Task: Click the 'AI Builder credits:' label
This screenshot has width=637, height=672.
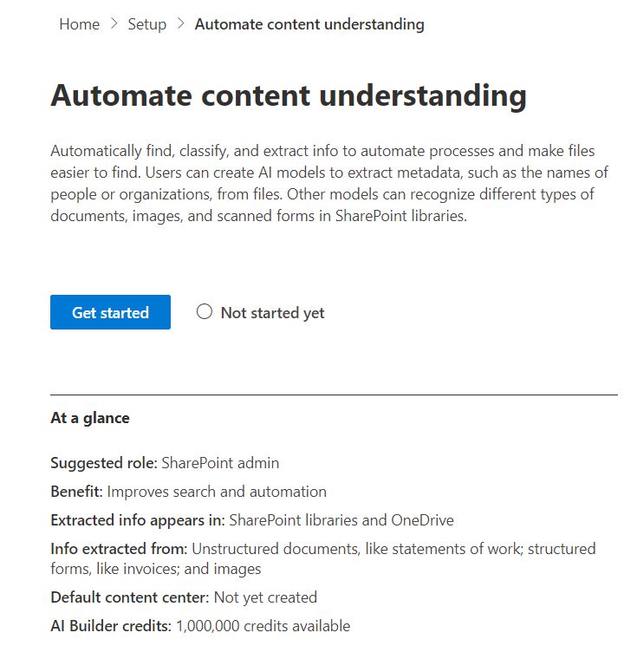Action: click(x=111, y=626)
